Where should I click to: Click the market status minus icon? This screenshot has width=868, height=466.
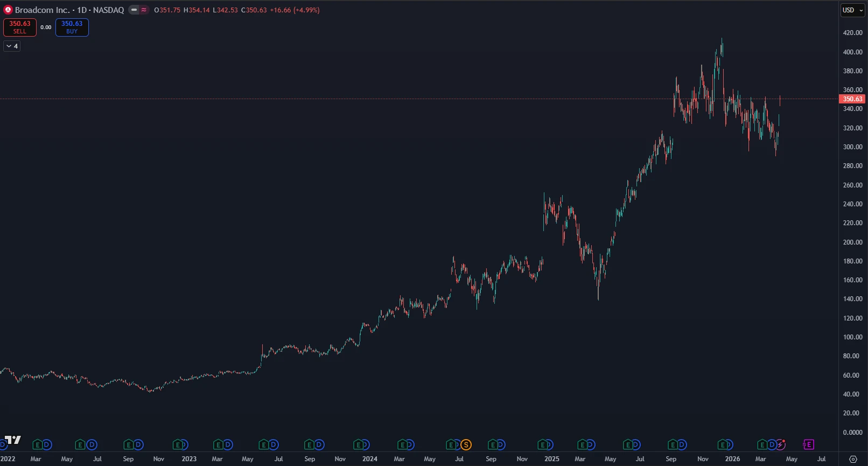tap(134, 10)
